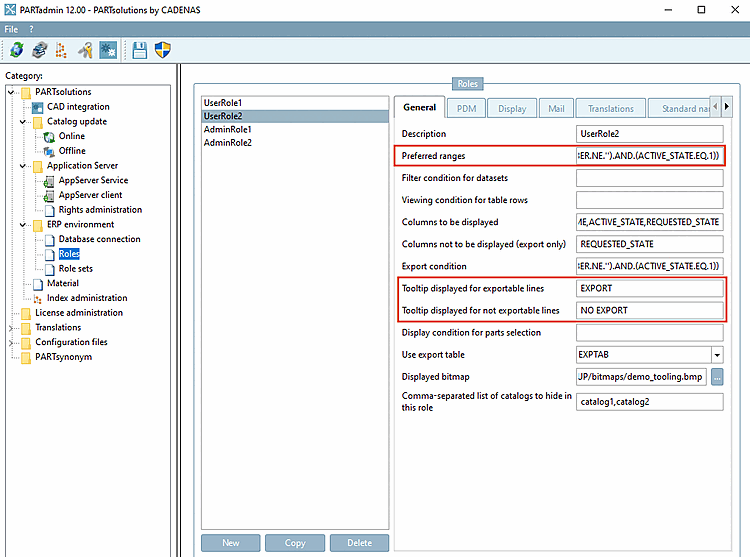Click the CAD integration tree icon

pyautogui.click(x=38, y=107)
